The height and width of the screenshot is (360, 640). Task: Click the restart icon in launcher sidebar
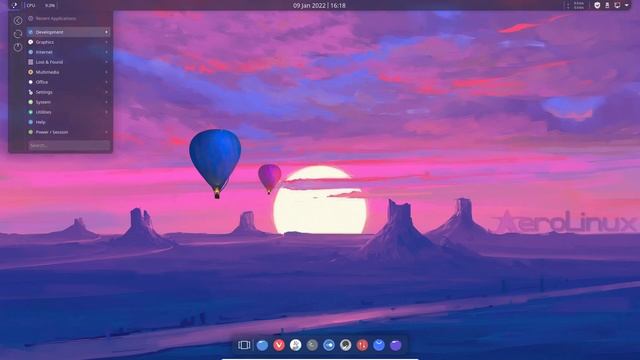18,34
